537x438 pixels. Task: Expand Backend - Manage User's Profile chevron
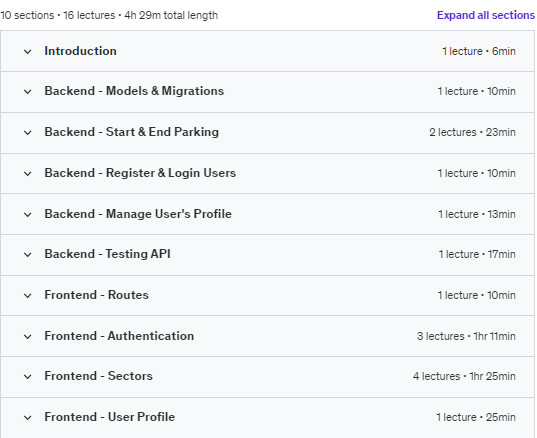28,215
